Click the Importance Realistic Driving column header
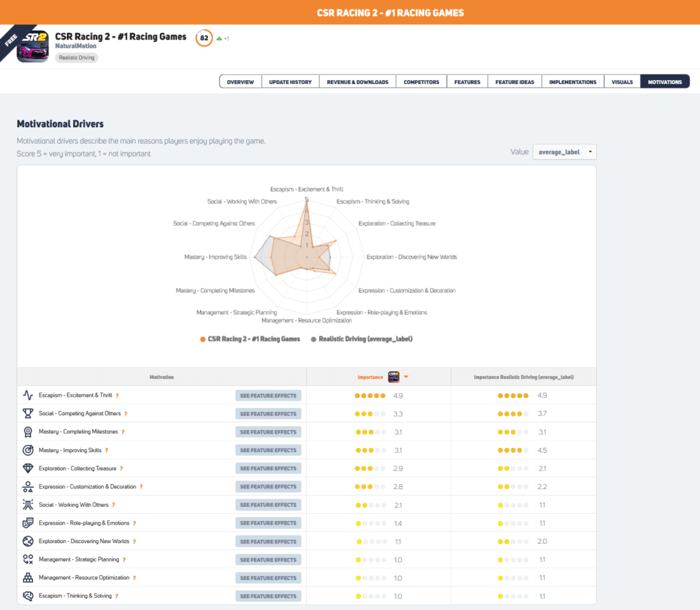This screenshot has height=610, width=700. click(524, 377)
